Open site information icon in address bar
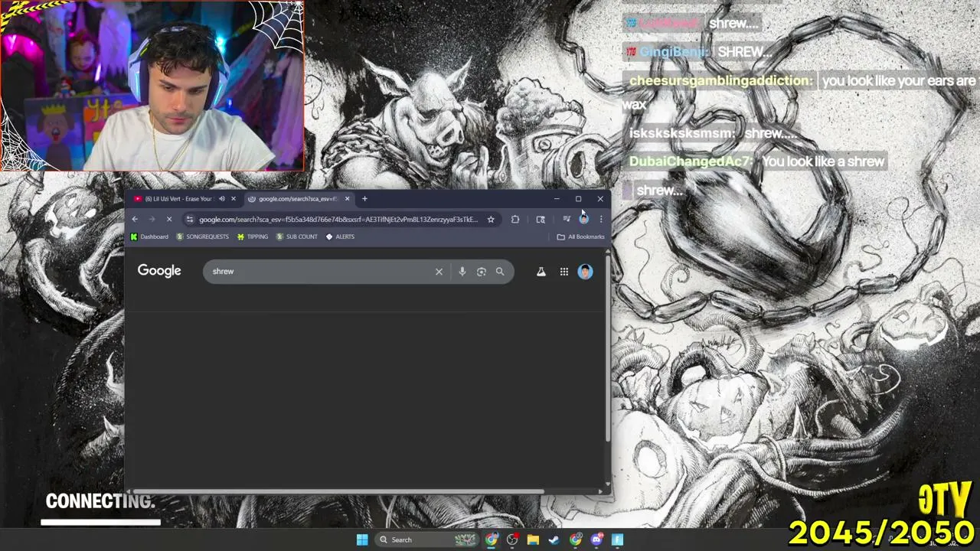The image size is (980, 551). tap(190, 220)
